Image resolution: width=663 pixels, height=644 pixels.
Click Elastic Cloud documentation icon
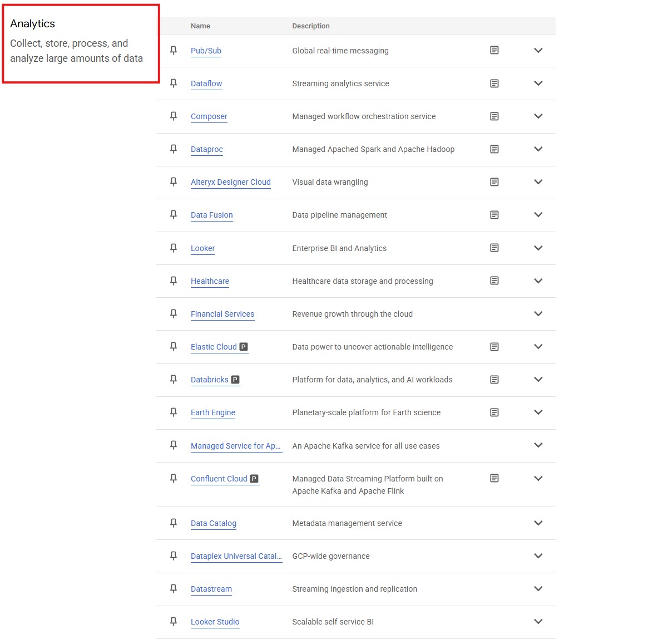tap(494, 347)
